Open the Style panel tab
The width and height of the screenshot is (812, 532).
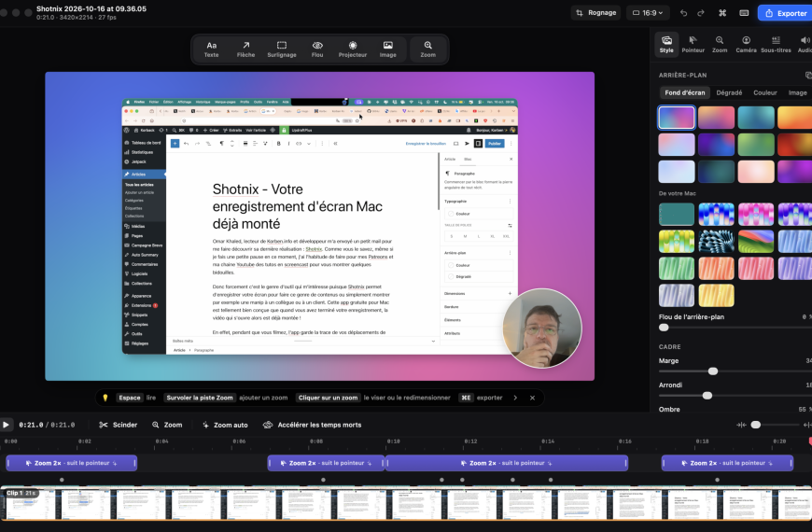(x=666, y=45)
